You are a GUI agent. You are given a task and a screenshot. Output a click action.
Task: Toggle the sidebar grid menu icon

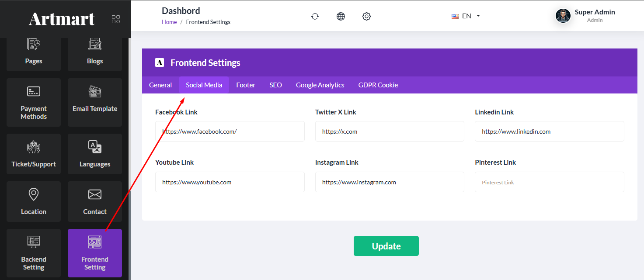pyautogui.click(x=116, y=19)
